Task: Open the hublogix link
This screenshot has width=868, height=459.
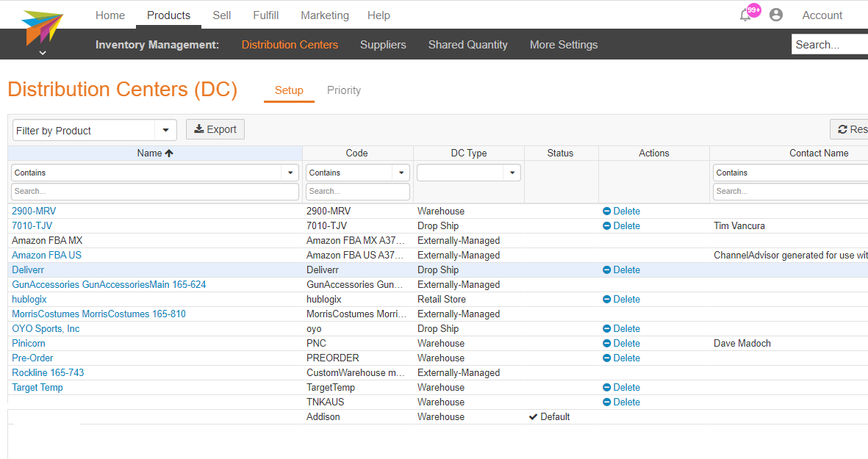Action: coord(29,299)
